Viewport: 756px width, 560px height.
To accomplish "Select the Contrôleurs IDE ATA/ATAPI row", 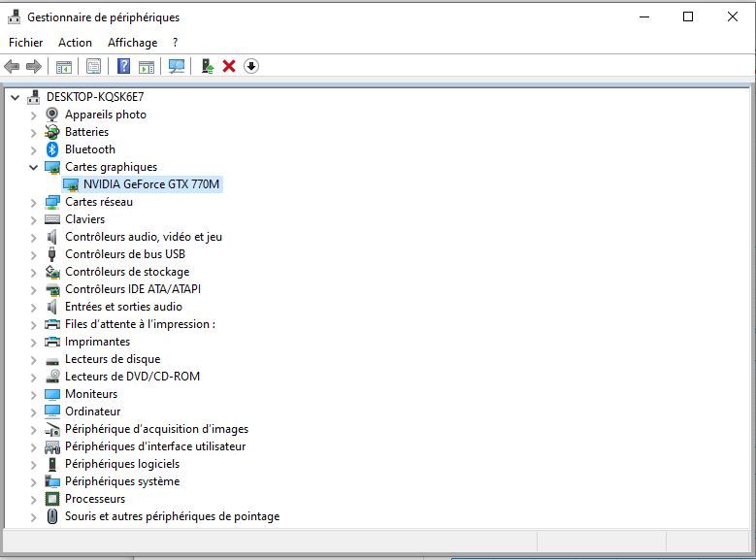I will [133, 289].
